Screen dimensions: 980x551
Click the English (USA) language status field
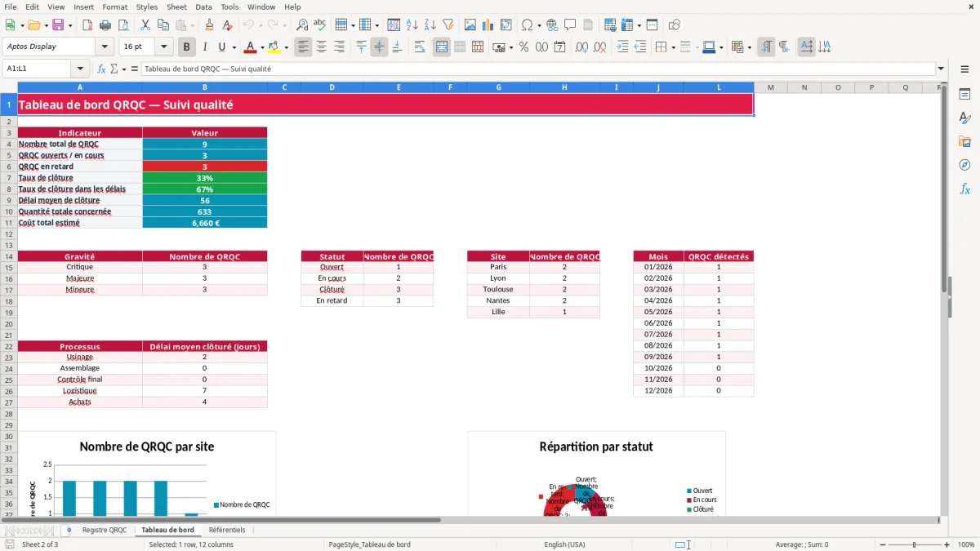(x=565, y=544)
